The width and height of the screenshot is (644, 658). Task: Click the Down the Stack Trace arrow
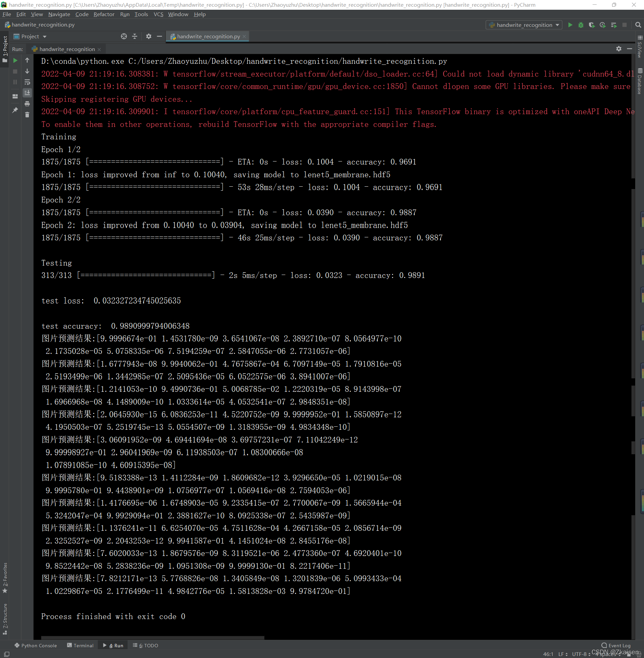[28, 72]
